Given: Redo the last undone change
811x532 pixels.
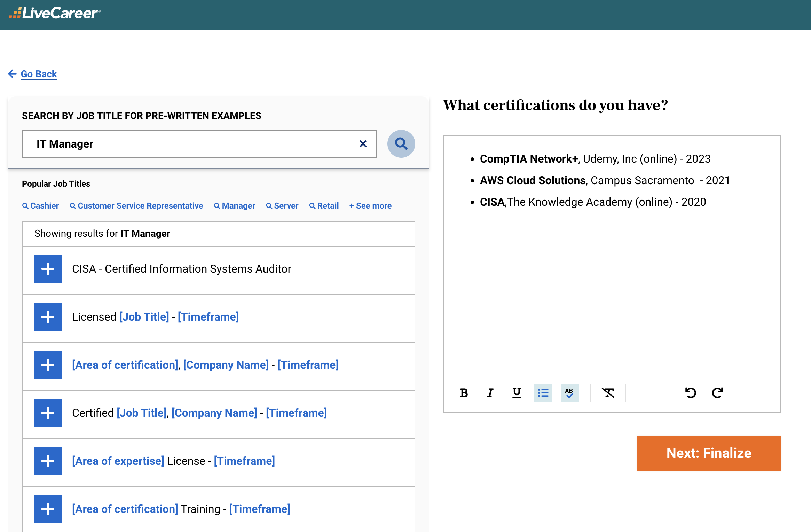Looking at the screenshot, I should (x=717, y=393).
